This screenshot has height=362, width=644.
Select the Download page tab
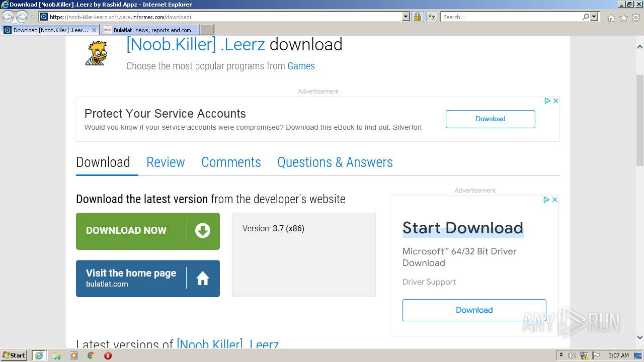[x=103, y=162]
